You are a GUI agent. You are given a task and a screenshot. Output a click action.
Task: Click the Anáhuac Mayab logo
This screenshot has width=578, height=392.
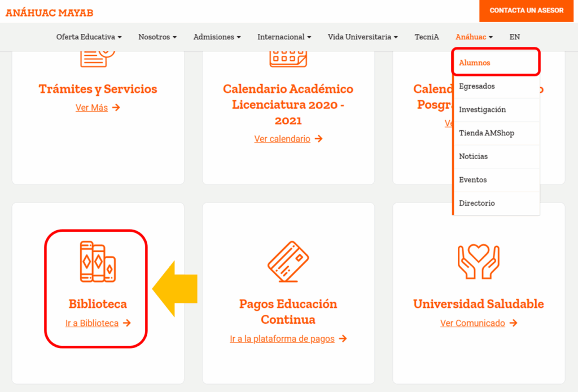(50, 12)
